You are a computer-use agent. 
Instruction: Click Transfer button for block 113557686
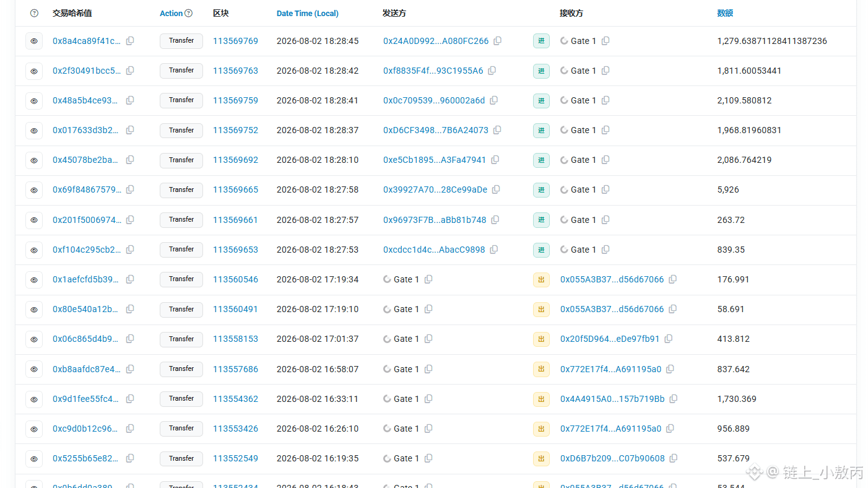pyautogui.click(x=181, y=368)
